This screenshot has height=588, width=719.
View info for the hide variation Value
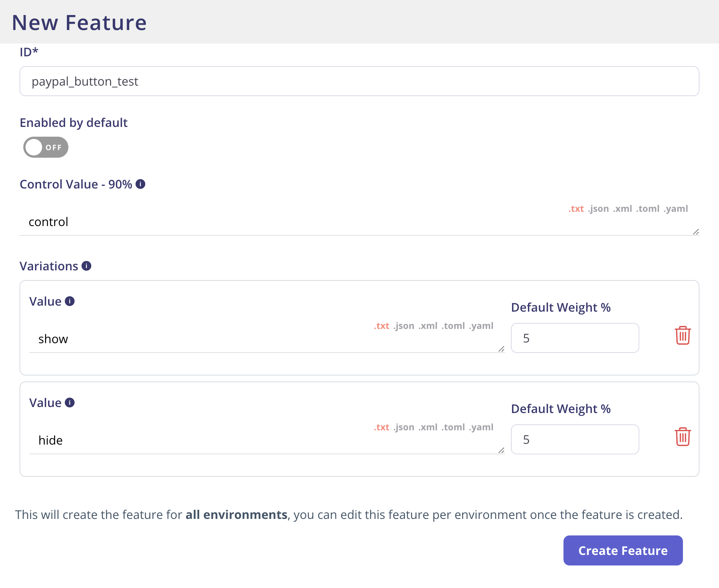click(69, 402)
